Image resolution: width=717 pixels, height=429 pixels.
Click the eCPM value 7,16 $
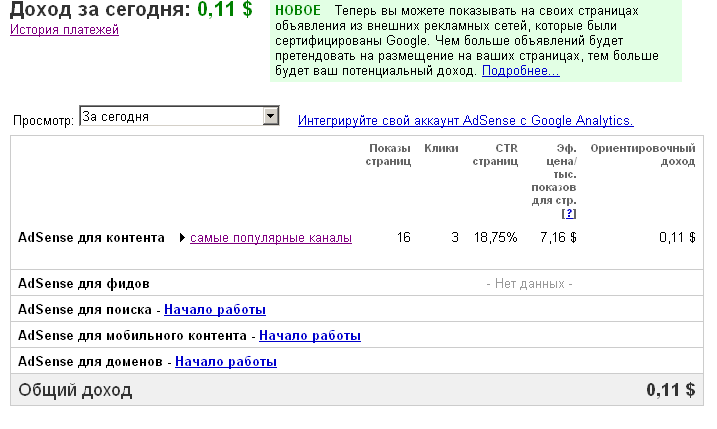point(558,238)
